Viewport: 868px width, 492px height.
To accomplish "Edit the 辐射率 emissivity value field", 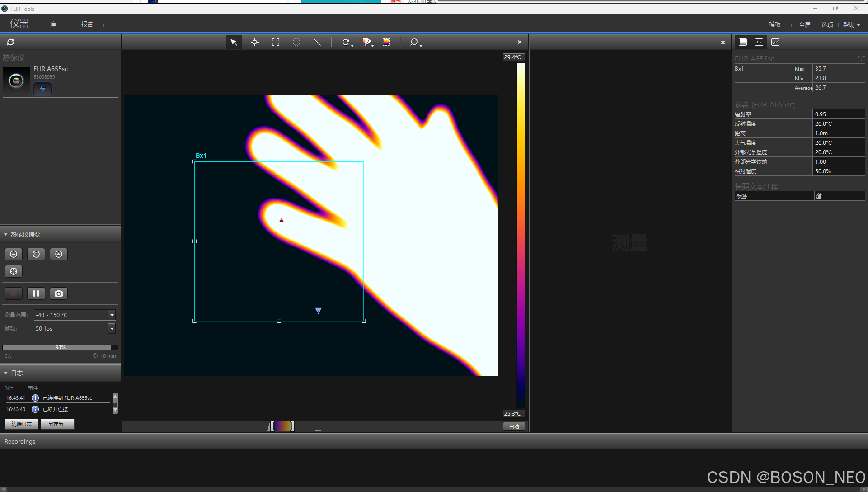I will click(838, 114).
